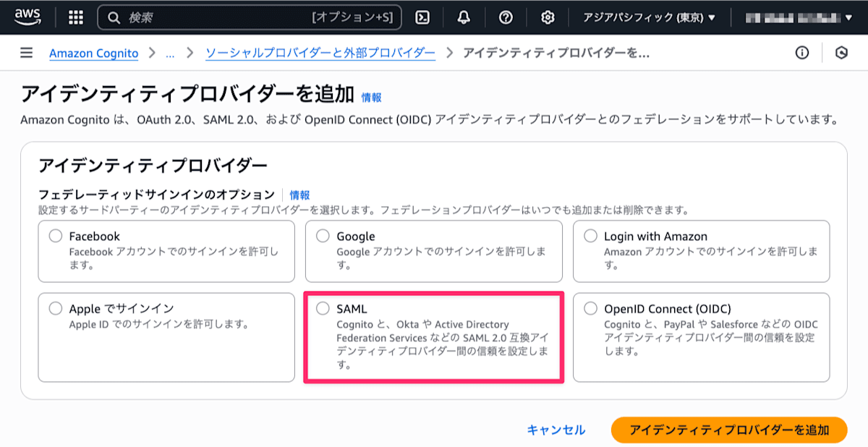Image resolution: width=868 pixels, height=447 pixels.
Task: Click the SAML 2.0 互換 description text
Action: 442,345
